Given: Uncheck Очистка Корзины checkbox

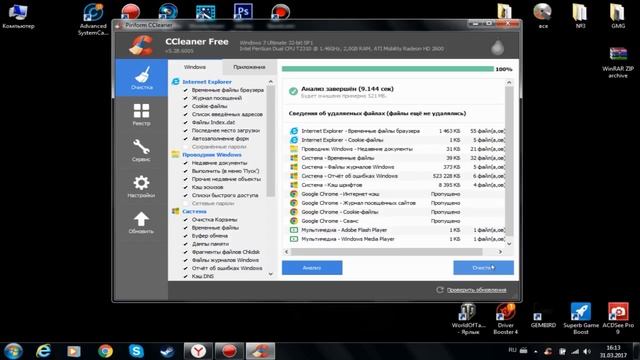Looking at the screenshot, I should tap(186, 220).
